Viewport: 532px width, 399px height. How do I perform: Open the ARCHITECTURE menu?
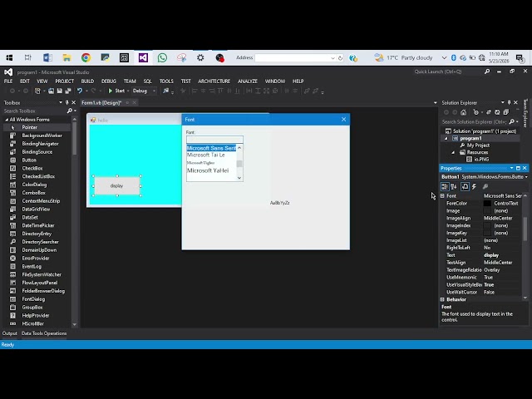point(214,81)
